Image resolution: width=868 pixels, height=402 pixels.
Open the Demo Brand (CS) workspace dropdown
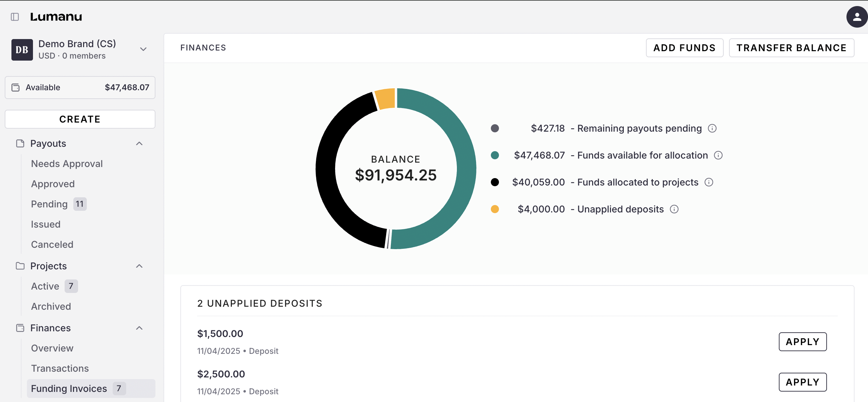point(143,49)
